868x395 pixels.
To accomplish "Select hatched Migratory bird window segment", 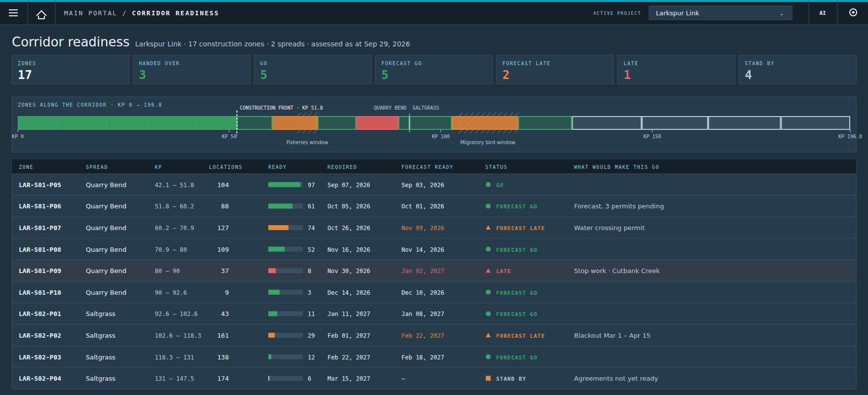I will [x=485, y=123].
